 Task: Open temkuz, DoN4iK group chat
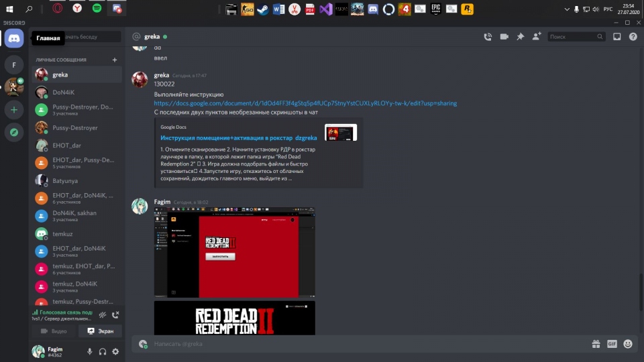click(77, 286)
